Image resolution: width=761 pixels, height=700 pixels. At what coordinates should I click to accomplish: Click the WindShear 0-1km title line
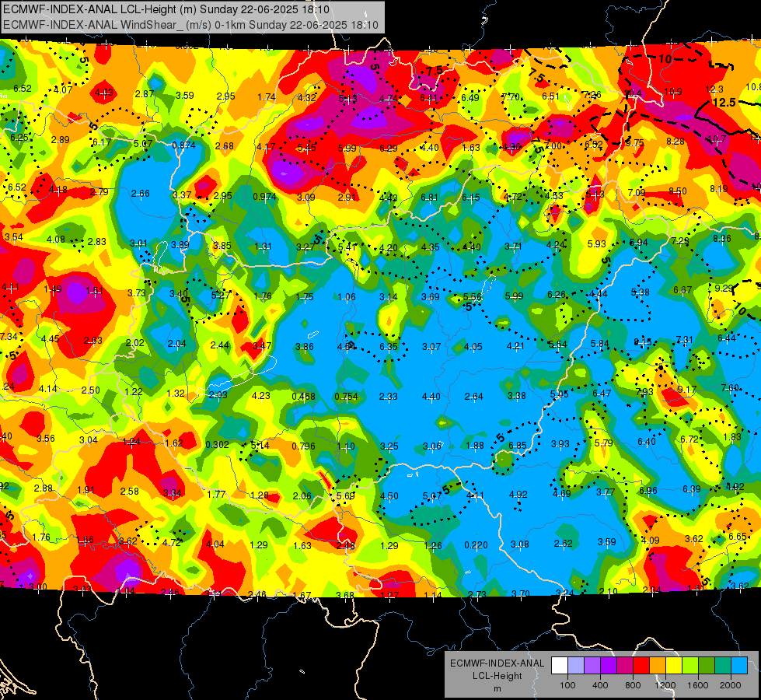190,25
